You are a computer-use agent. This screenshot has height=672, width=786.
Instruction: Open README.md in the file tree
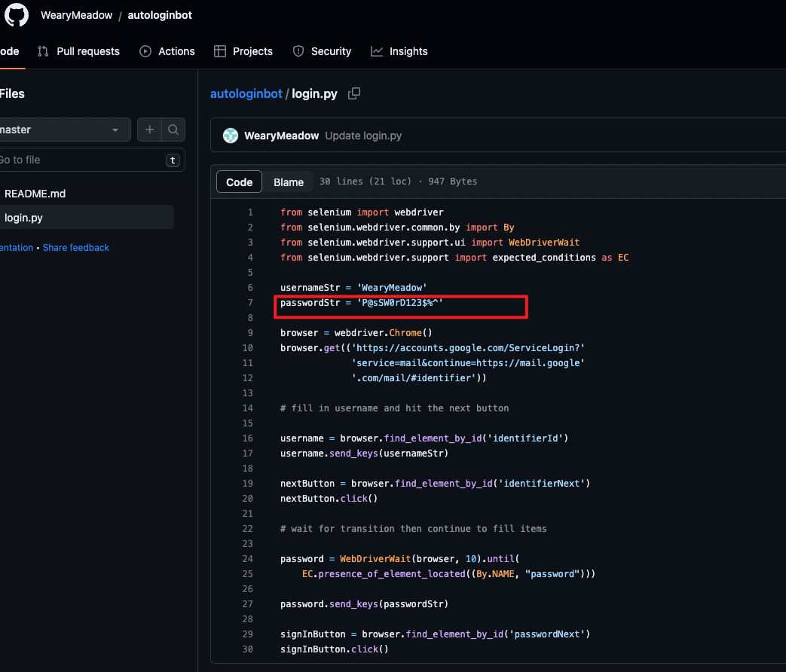[x=35, y=194]
